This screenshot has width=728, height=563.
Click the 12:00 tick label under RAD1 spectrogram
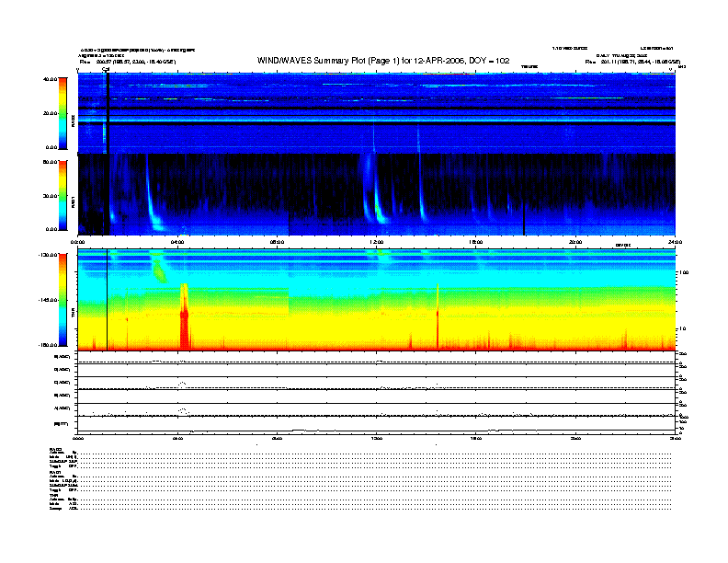pos(377,242)
